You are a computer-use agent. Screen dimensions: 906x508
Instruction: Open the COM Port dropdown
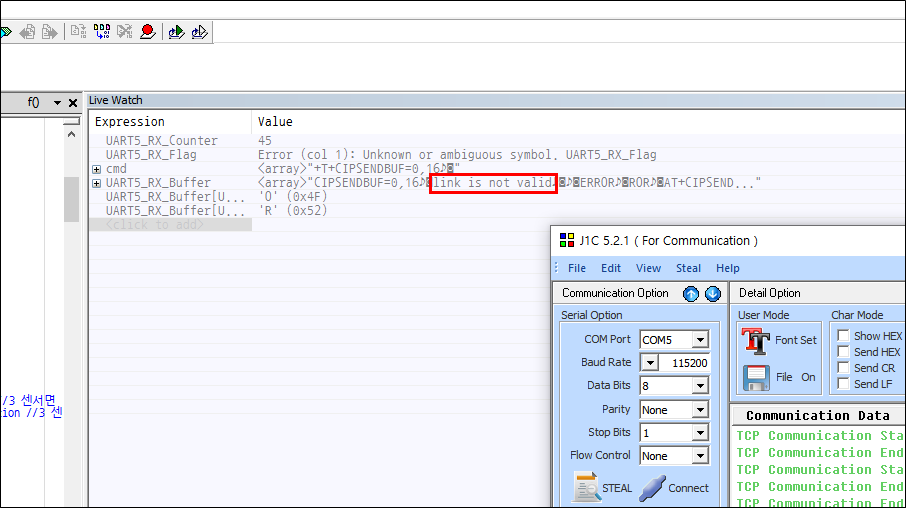coord(700,340)
